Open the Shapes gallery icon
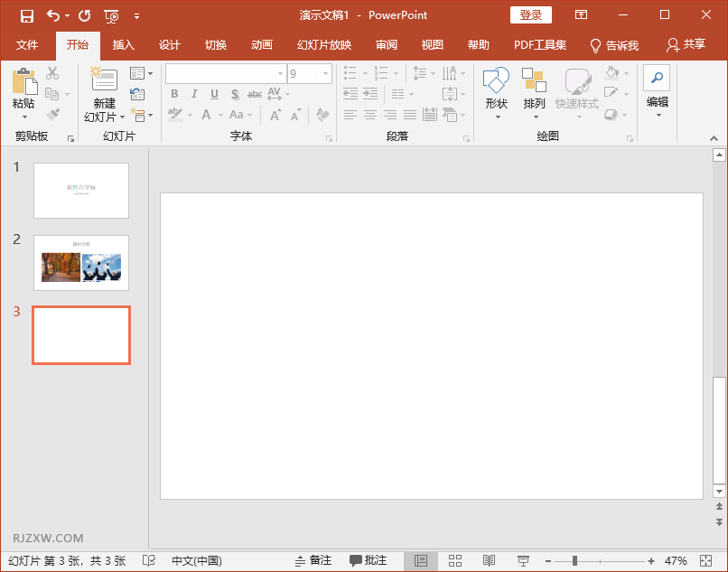Screen dimensions: 728x572 [496, 81]
